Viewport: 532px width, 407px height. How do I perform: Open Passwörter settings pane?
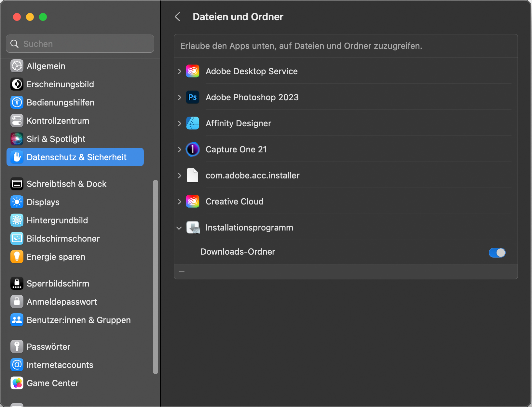tap(75, 347)
